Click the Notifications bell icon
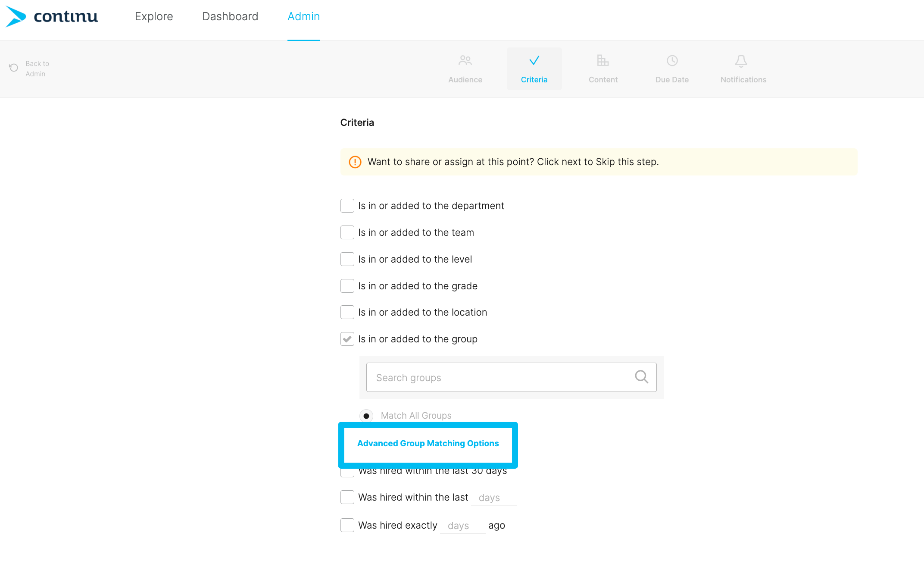The height and width of the screenshot is (564, 924). pyautogui.click(x=741, y=61)
